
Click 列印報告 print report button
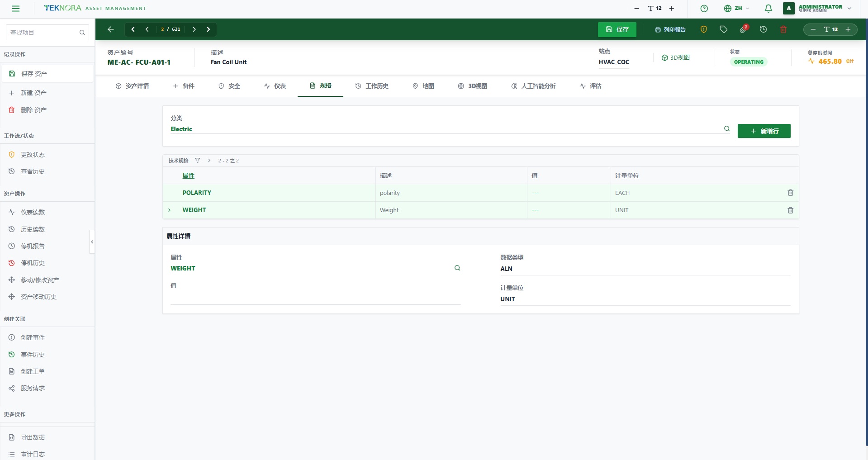click(670, 29)
